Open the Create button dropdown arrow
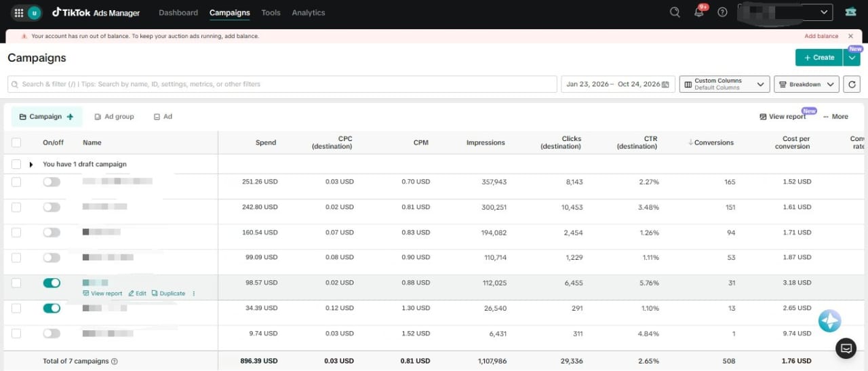Viewport: 868px width, 371px height. point(852,58)
